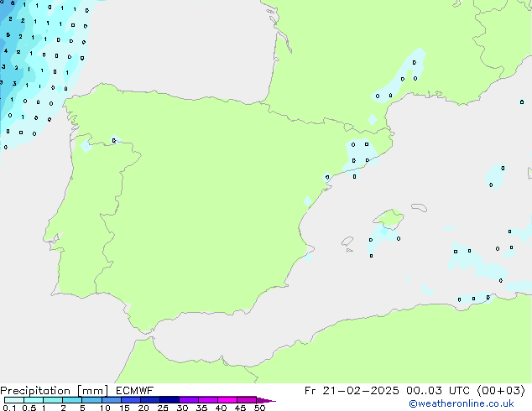Select the legend swatch between 5 and 10

pyautogui.click(x=91, y=400)
